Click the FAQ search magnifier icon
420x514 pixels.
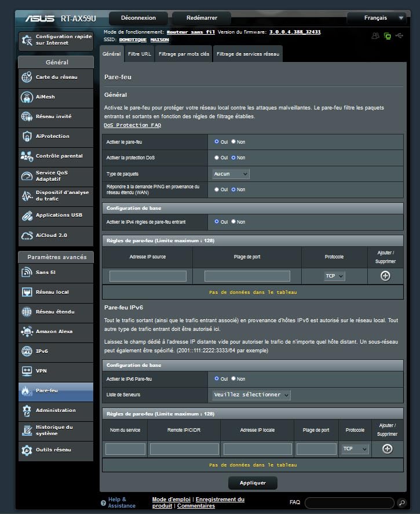[x=402, y=502]
